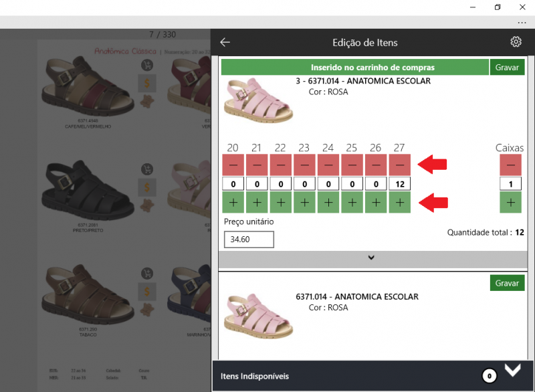Select the size 27 quantity field

point(399,184)
